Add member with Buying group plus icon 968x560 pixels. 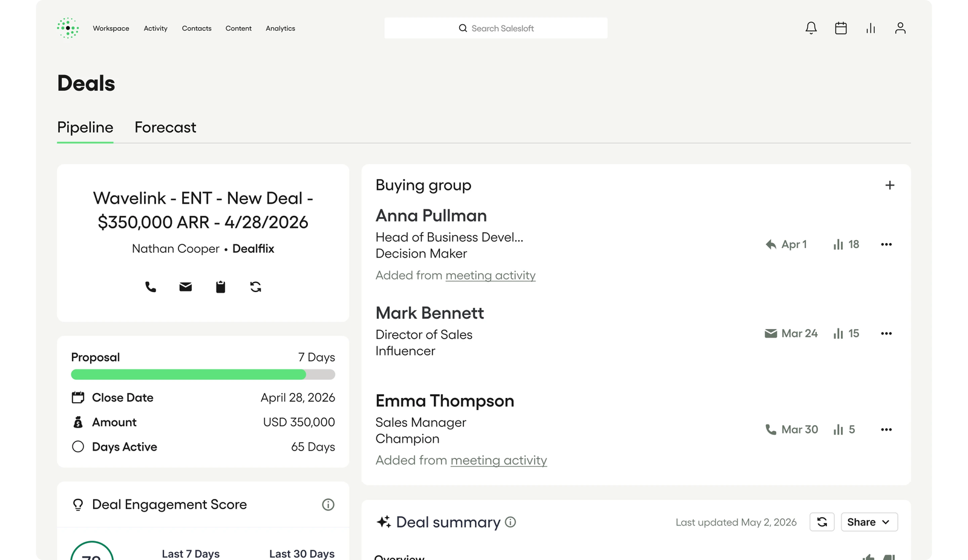click(889, 185)
